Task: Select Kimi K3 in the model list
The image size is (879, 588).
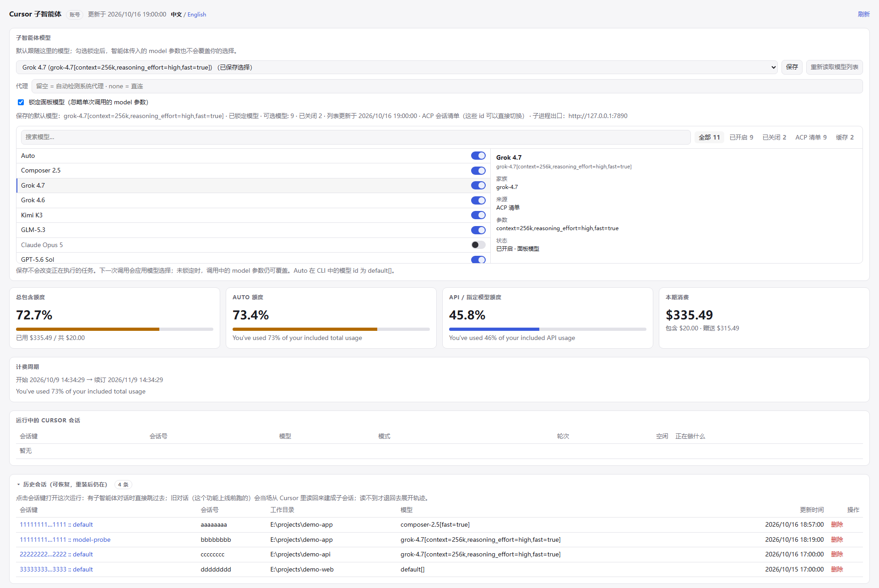Action: 253,215
